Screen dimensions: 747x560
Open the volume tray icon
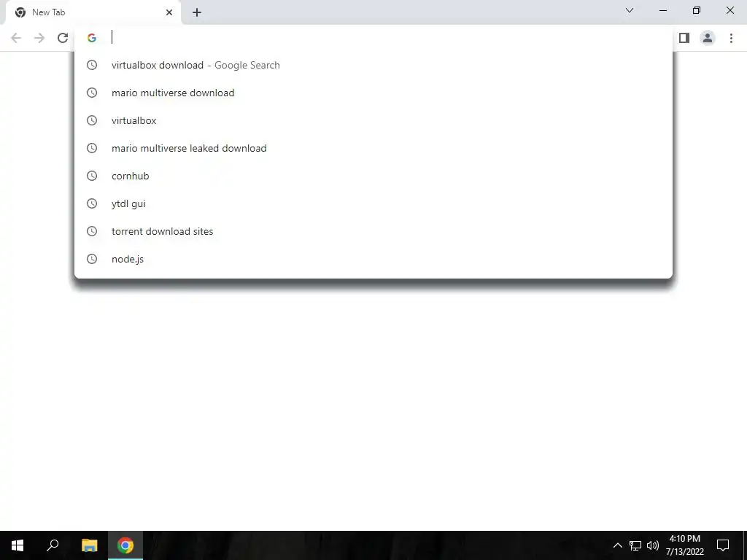point(653,545)
